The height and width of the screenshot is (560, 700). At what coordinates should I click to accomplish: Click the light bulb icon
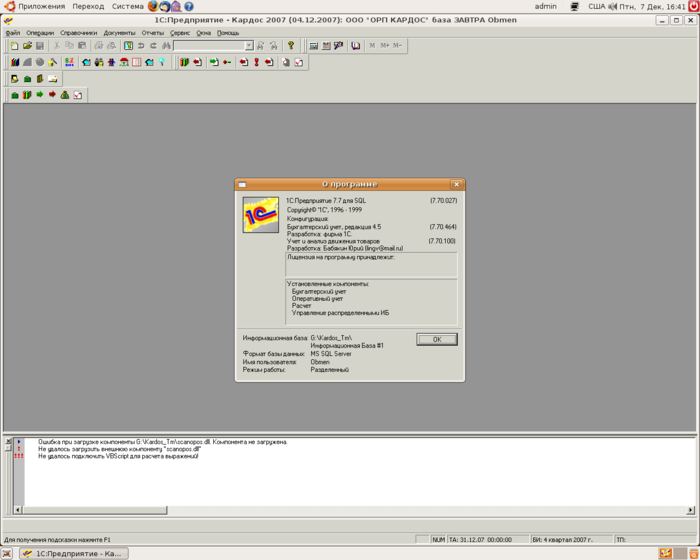[162, 62]
